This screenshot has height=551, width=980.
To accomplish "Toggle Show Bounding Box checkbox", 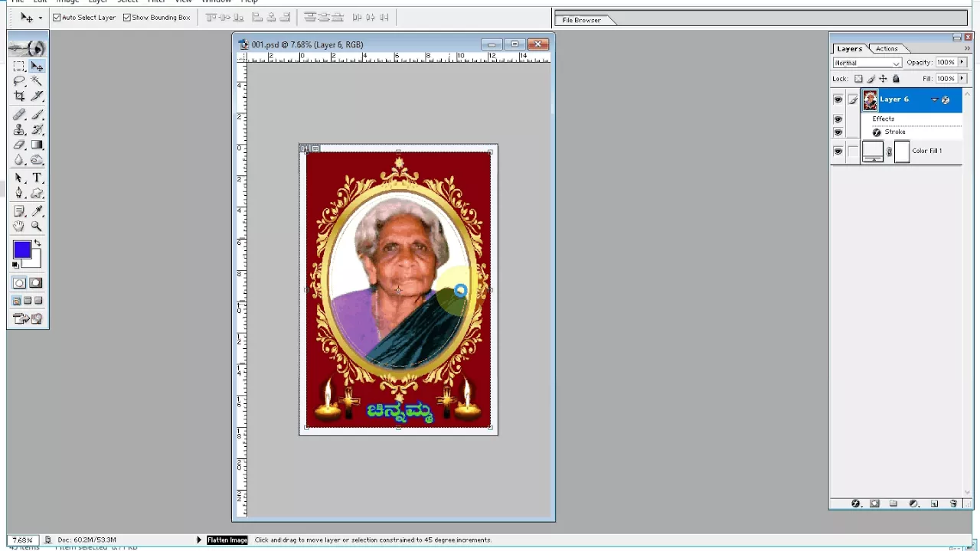I will click(x=127, y=18).
